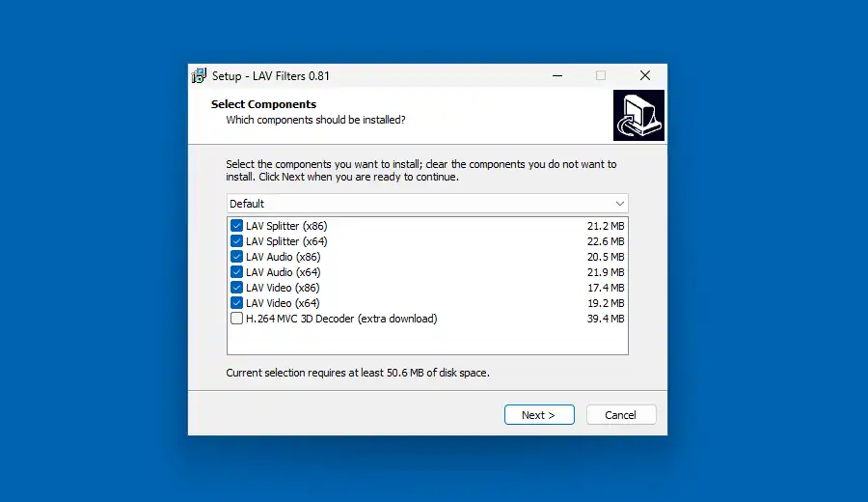
Task: Click the 'LAV Video (x86)' label
Action: (283, 288)
